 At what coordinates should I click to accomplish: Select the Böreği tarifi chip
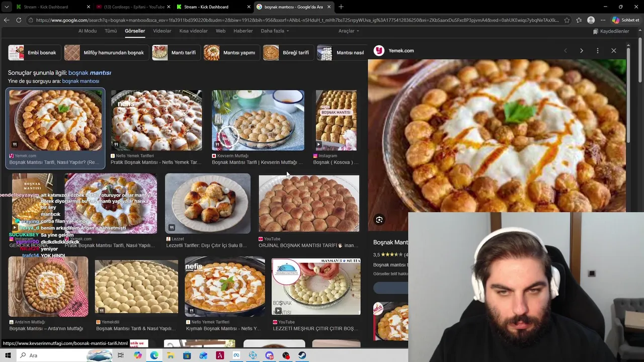(x=287, y=53)
